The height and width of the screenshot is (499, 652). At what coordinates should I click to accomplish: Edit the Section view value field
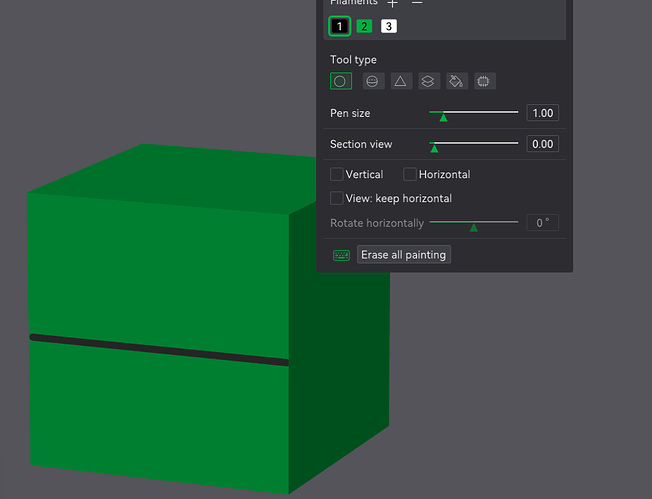tap(543, 144)
